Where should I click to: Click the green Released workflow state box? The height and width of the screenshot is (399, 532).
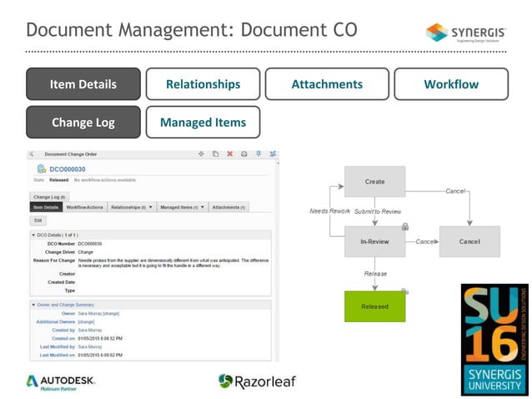pos(375,306)
